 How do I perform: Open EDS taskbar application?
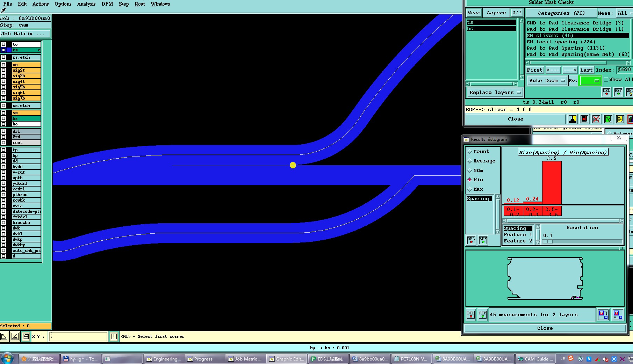(x=328, y=359)
